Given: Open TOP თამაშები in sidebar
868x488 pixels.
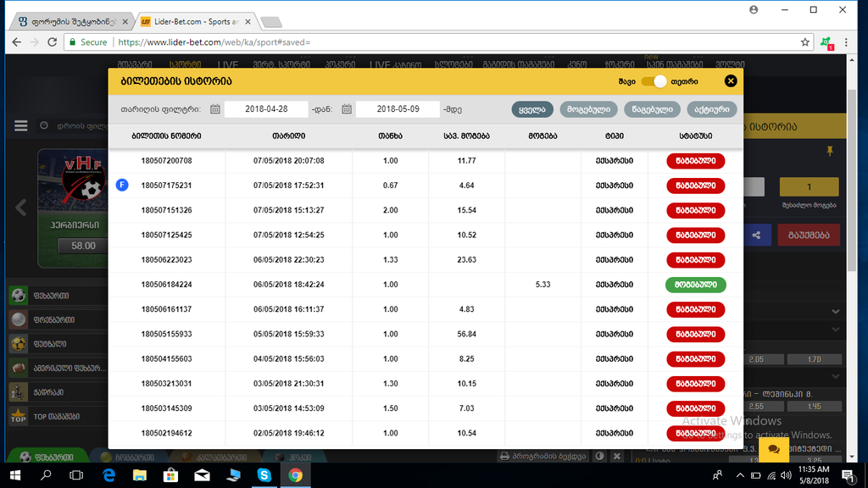Looking at the screenshot, I should [x=58, y=416].
